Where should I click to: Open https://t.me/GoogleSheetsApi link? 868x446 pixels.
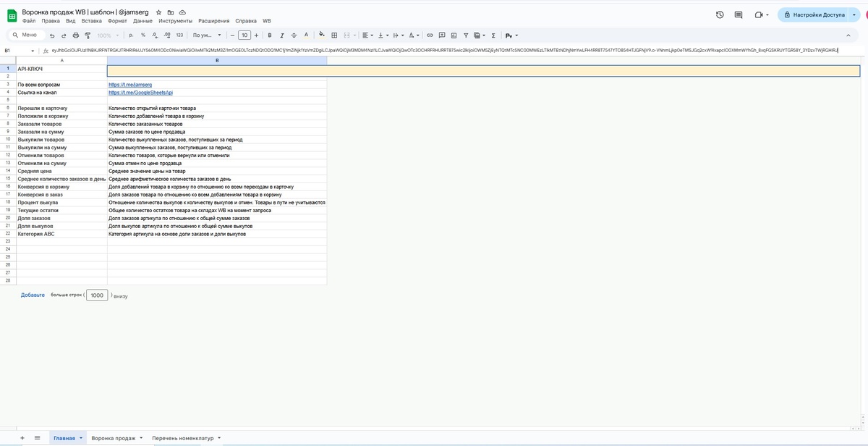[x=140, y=93]
